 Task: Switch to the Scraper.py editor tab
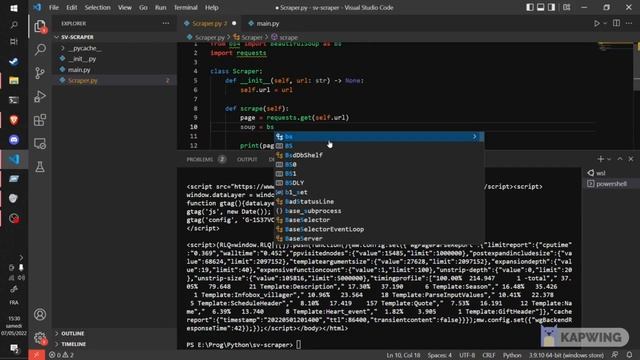coord(209,24)
